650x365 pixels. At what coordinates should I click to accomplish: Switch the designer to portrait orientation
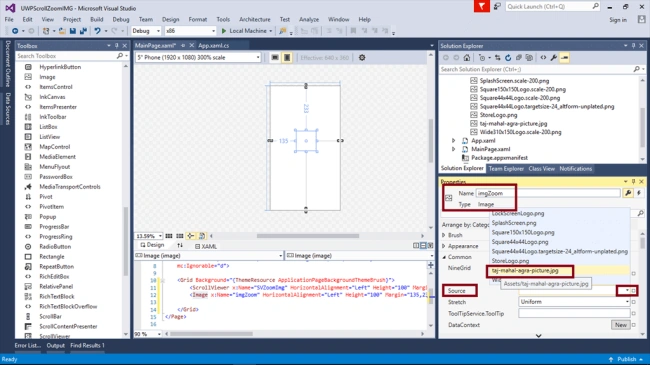pos(287,58)
